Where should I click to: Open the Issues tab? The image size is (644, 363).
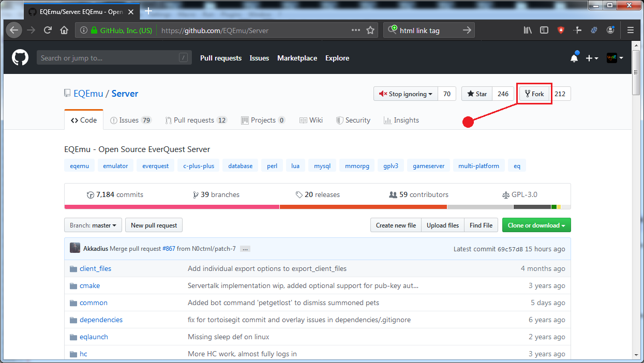[x=130, y=120]
